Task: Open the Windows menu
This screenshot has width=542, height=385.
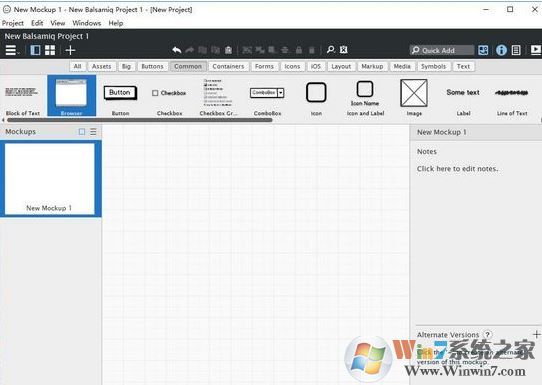Action: (x=86, y=23)
